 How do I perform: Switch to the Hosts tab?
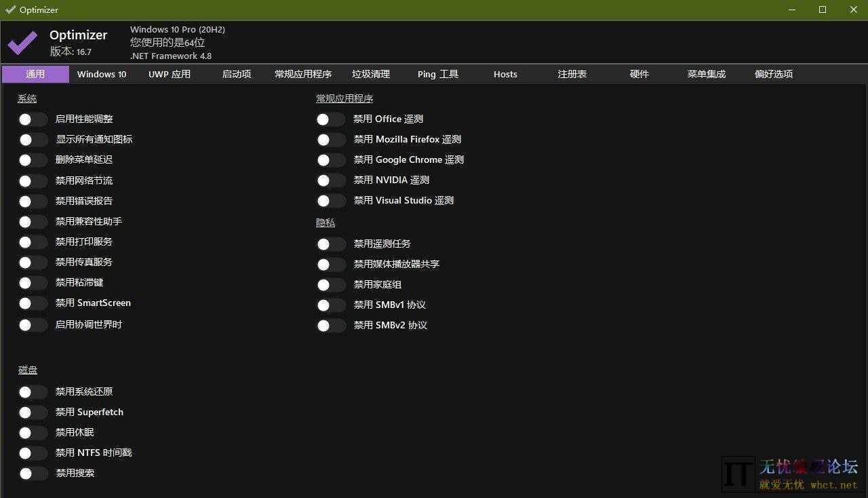pos(505,74)
